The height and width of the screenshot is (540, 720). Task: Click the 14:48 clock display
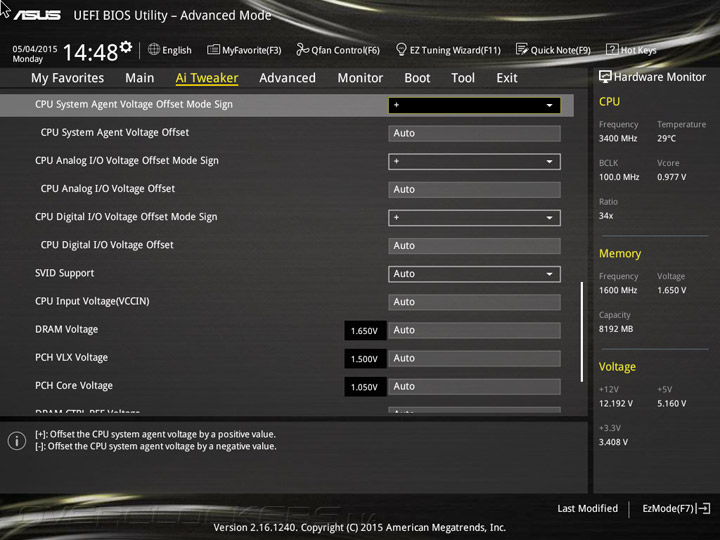click(90, 52)
